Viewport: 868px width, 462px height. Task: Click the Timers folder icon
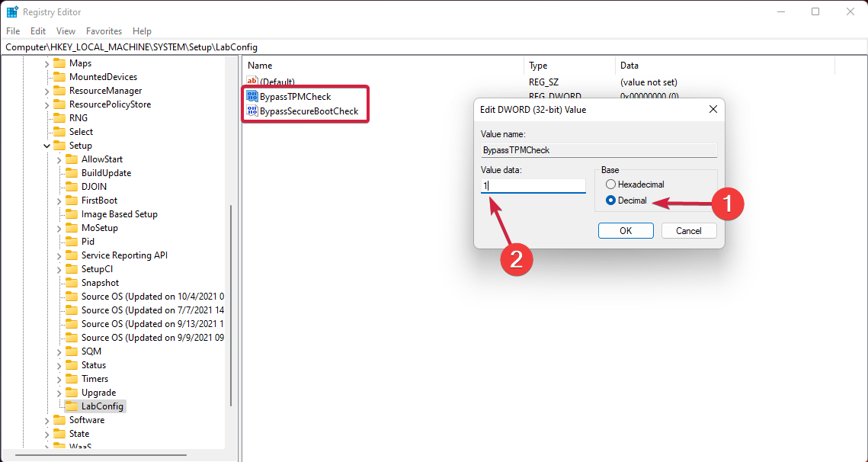coord(72,379)
